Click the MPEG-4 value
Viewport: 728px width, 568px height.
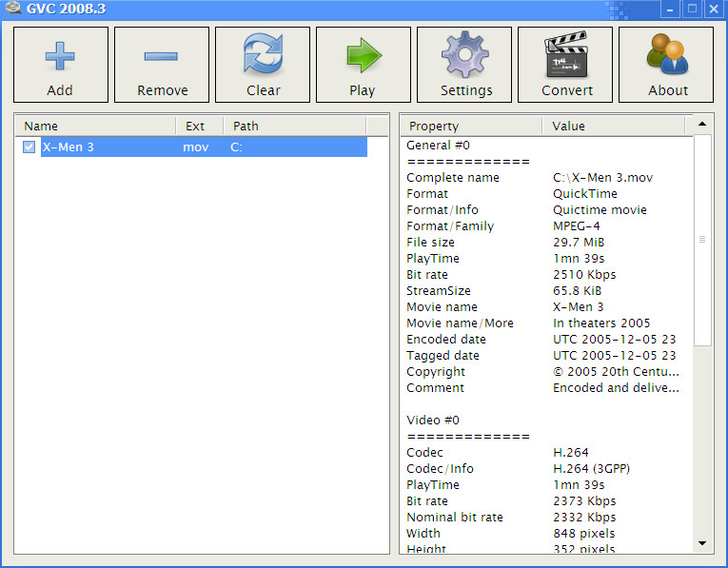pos(576,226)
